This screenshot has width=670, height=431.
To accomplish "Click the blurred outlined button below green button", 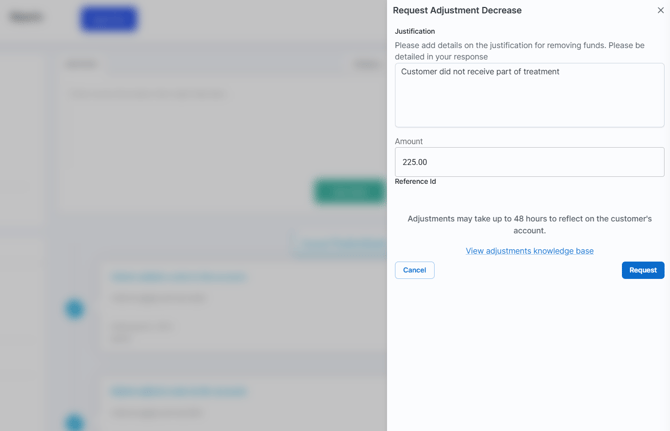I will (340, 243).
